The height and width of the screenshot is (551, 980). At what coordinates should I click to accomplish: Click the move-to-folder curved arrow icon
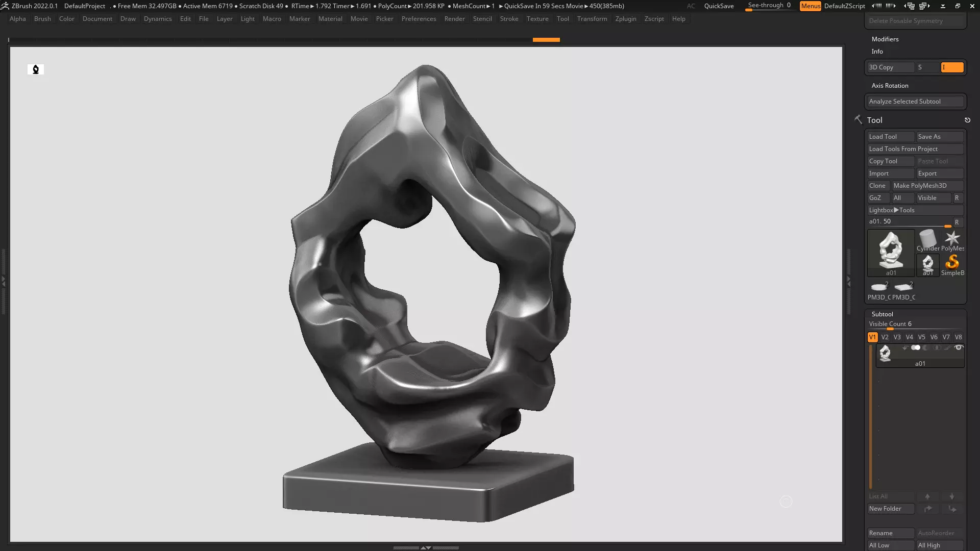pyautogui.click(x=928, y=509)
